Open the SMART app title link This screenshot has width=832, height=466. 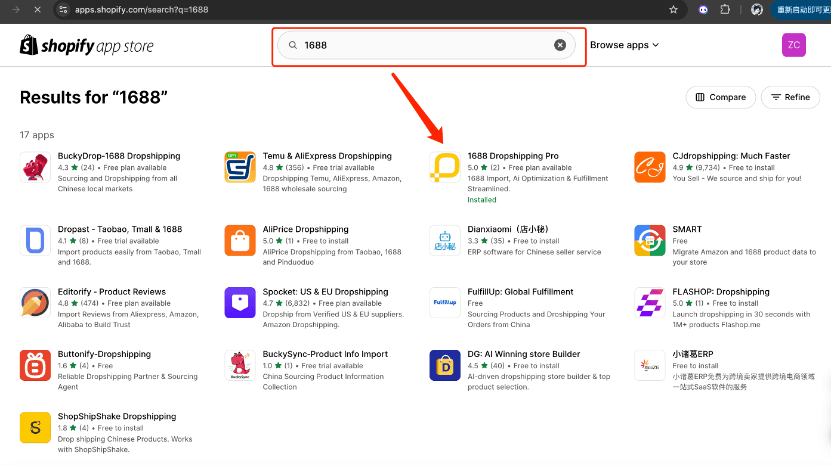point(687,229)
